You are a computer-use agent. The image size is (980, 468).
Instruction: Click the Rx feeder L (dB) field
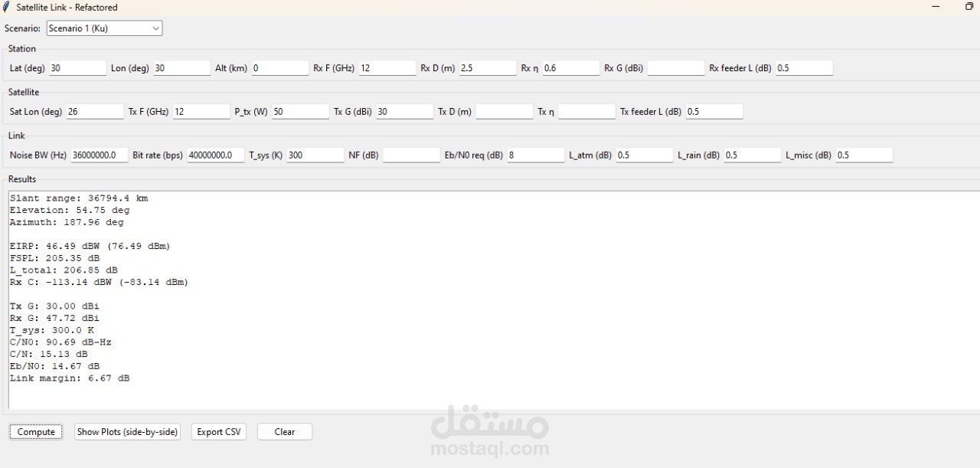pos(804,68)
